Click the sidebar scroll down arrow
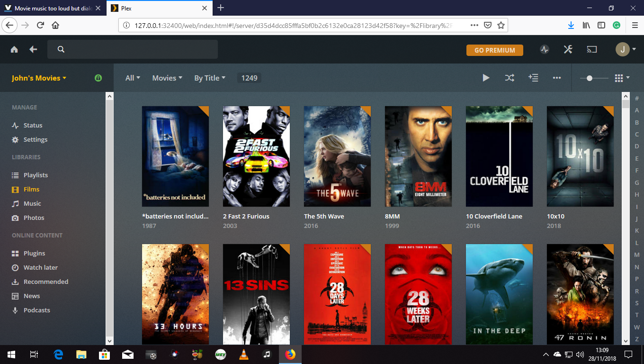Image resolution: width=644 pixels, height=364 pixels. (x=109, y=340)
